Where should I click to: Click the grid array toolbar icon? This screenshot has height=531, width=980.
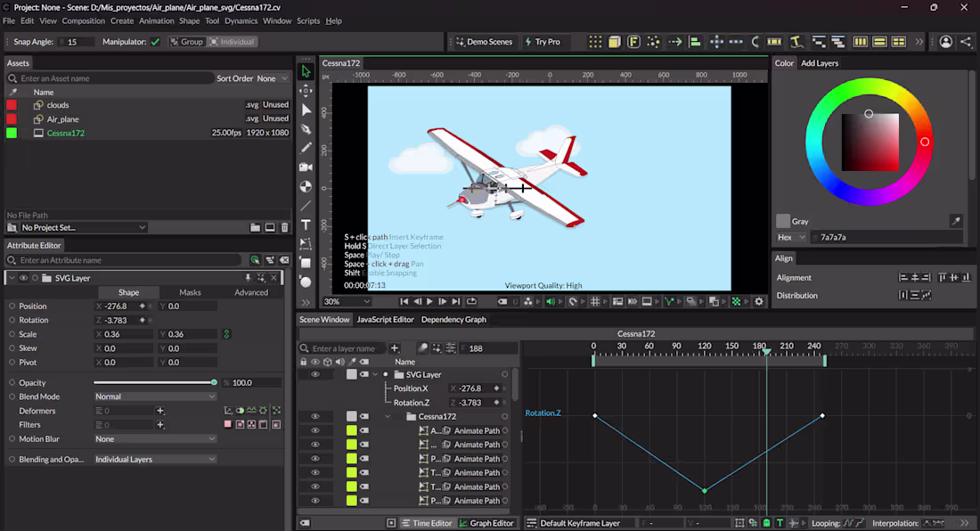click(595, 42)
